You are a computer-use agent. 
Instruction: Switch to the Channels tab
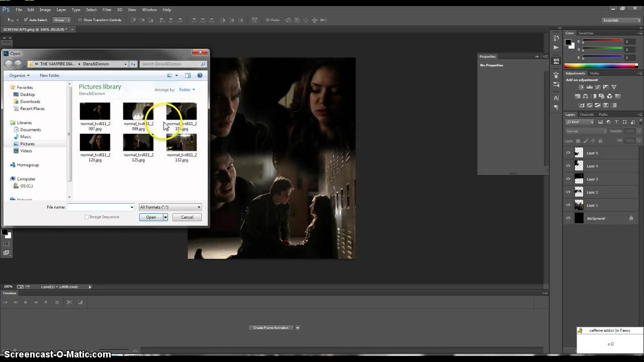click(587, 115)
